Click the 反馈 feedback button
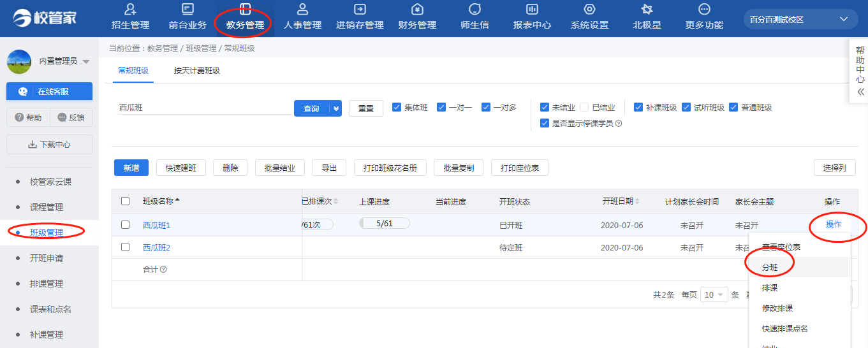868x348 pixels. (71, 117)
